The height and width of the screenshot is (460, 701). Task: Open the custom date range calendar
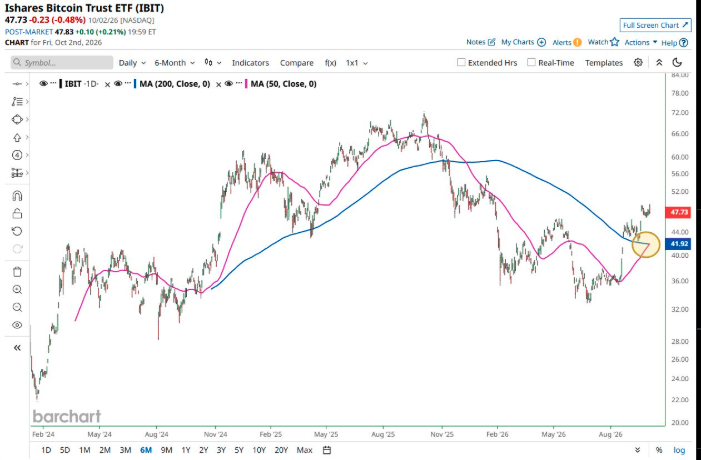tap(327, 450)
